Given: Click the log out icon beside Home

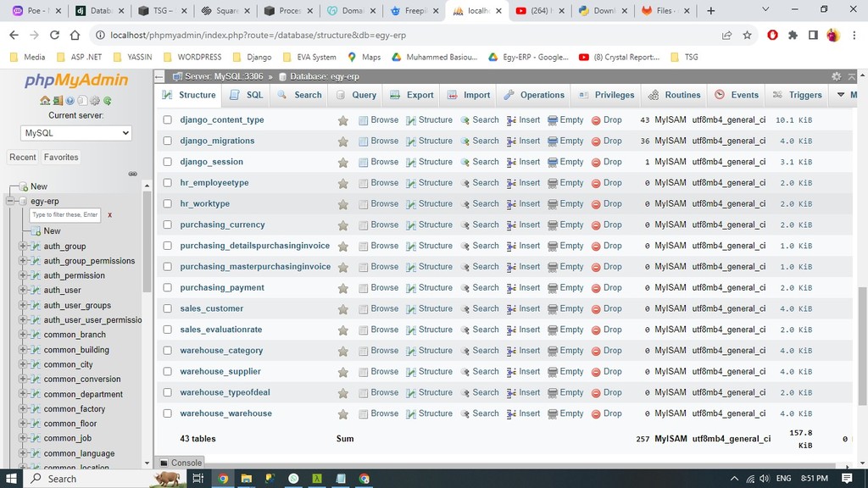Looking at the screenshot, I should click(58, 101).
